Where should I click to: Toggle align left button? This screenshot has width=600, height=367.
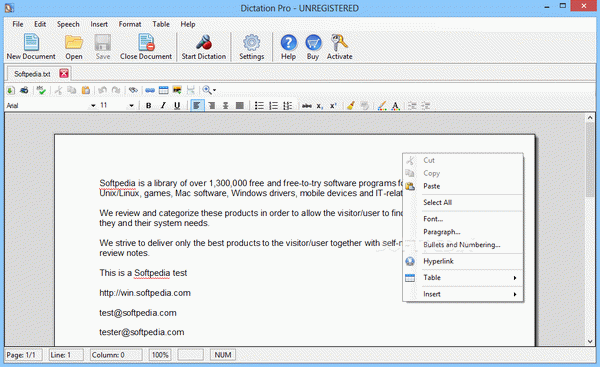pyautogui.click(x=197, y=106)
